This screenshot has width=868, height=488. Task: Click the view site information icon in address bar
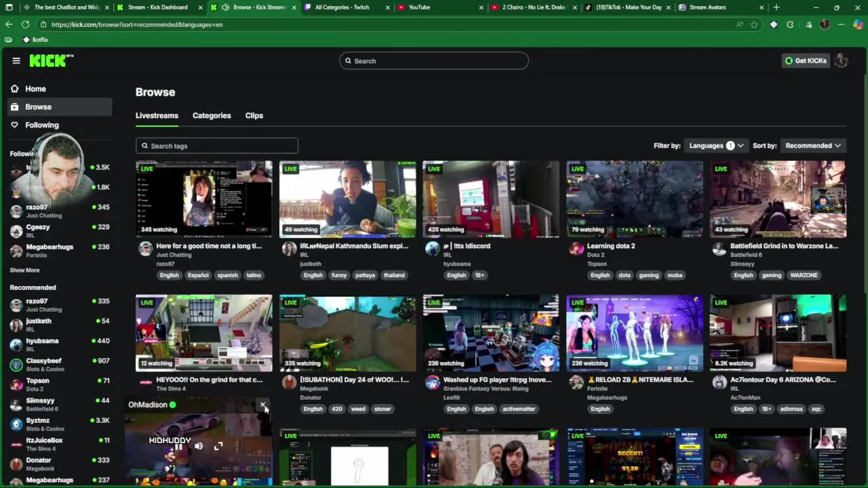coord(43,24)
